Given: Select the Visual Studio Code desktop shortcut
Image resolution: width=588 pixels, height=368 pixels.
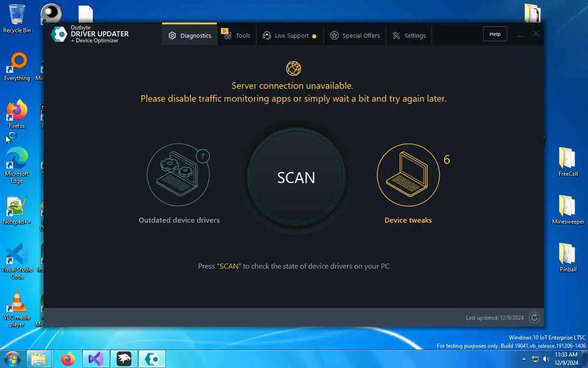Looking at the screenshot, I should click(17, 261).
